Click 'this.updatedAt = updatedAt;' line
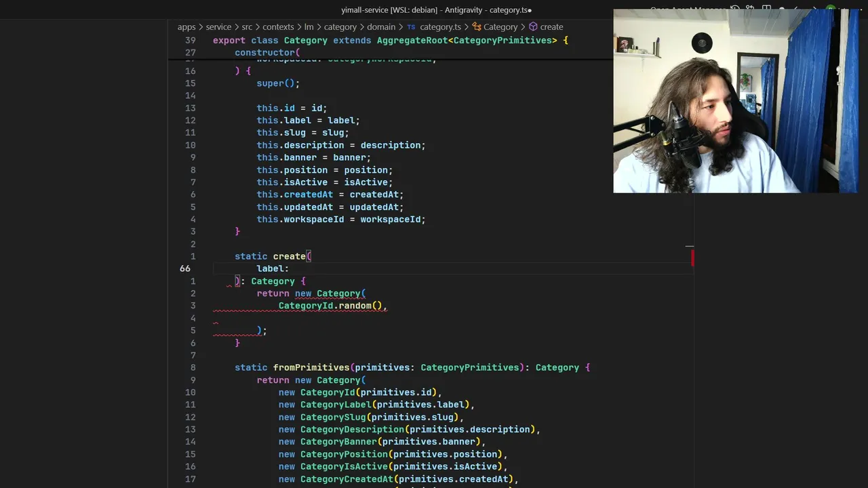 [x=330, y=207]
